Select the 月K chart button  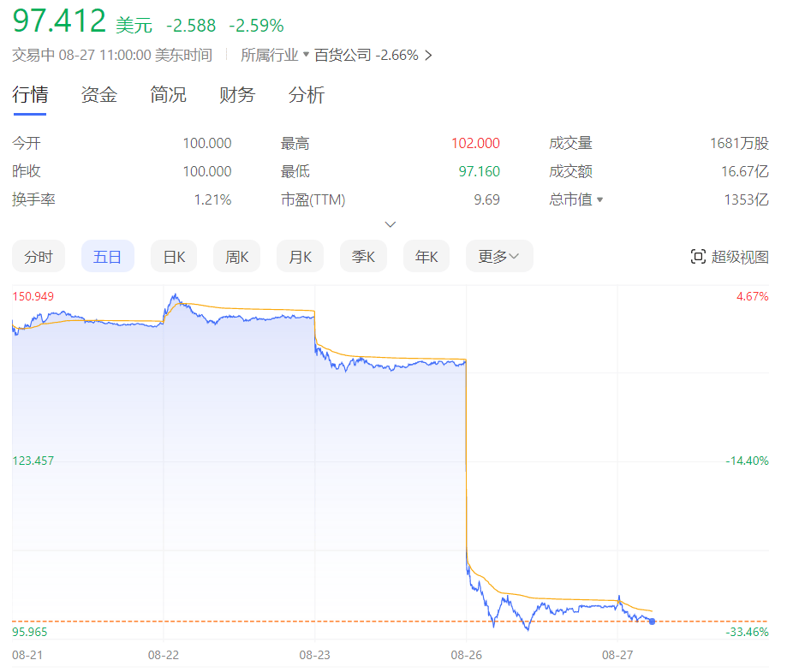[x=300, y=257]
